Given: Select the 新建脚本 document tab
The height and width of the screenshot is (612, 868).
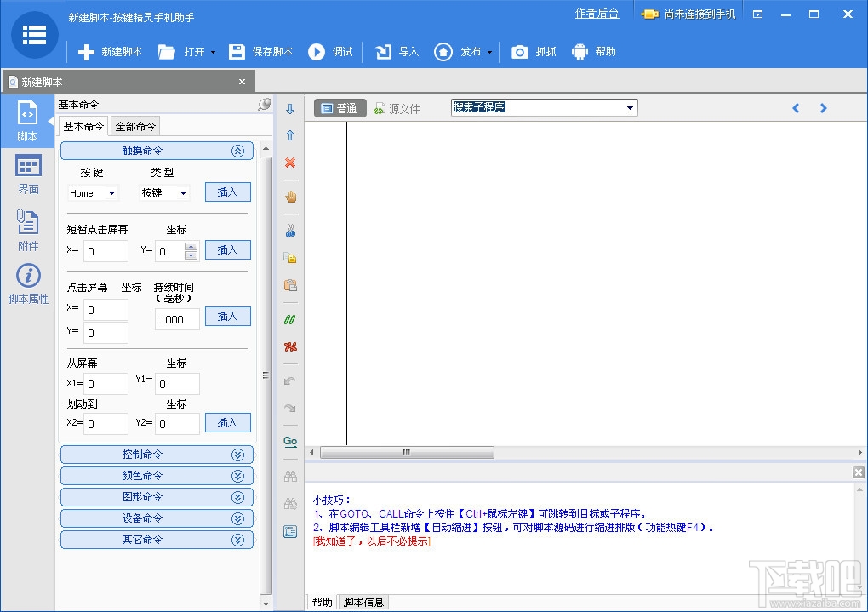Looking at the screenshot, I should tap(128, 82).
